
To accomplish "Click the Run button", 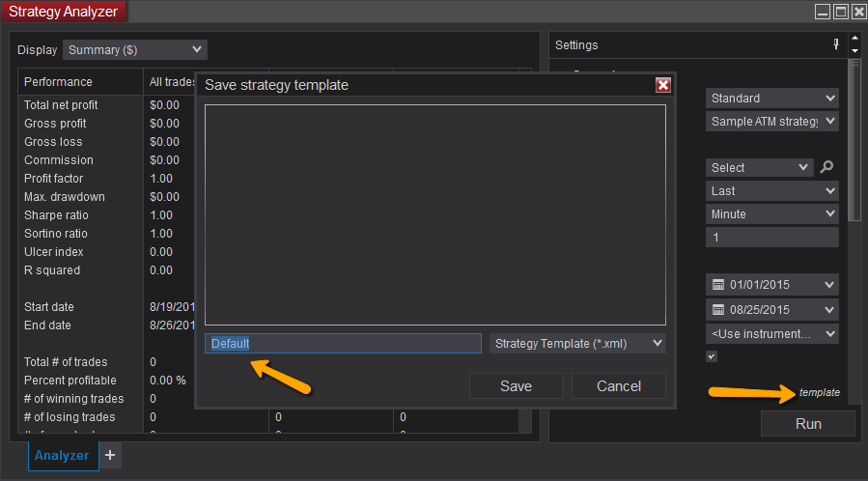I will pos(808,424).
